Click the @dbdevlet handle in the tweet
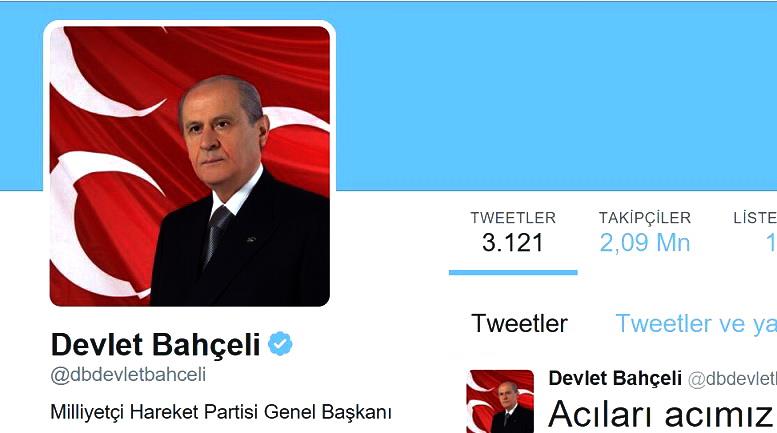The width and height of the screenshot is (777, 433). [x=732, y=379]
